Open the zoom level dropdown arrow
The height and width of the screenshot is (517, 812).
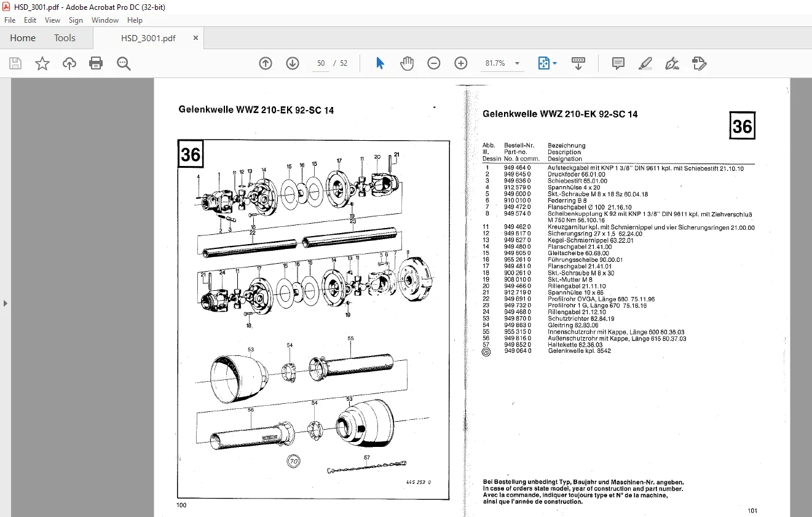coord(517,63)
